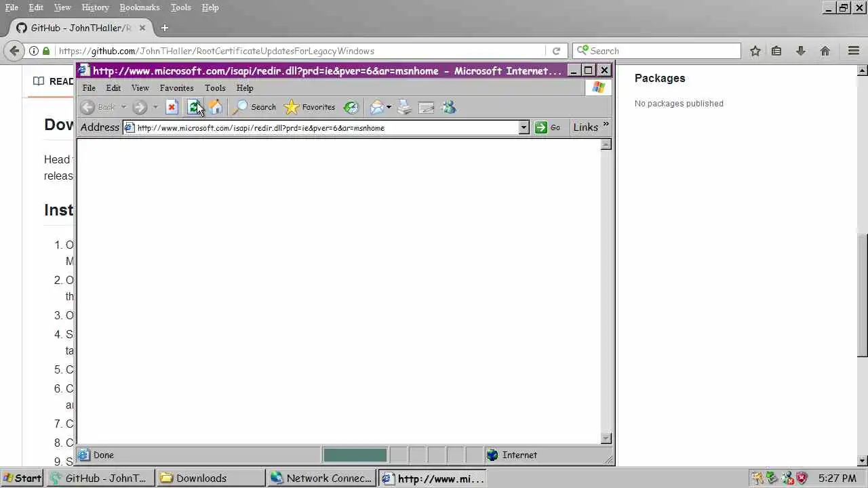The image size is (868, 488).
Task: Click the padlock icon in Firefox URL bar
Action: [46, 51]
